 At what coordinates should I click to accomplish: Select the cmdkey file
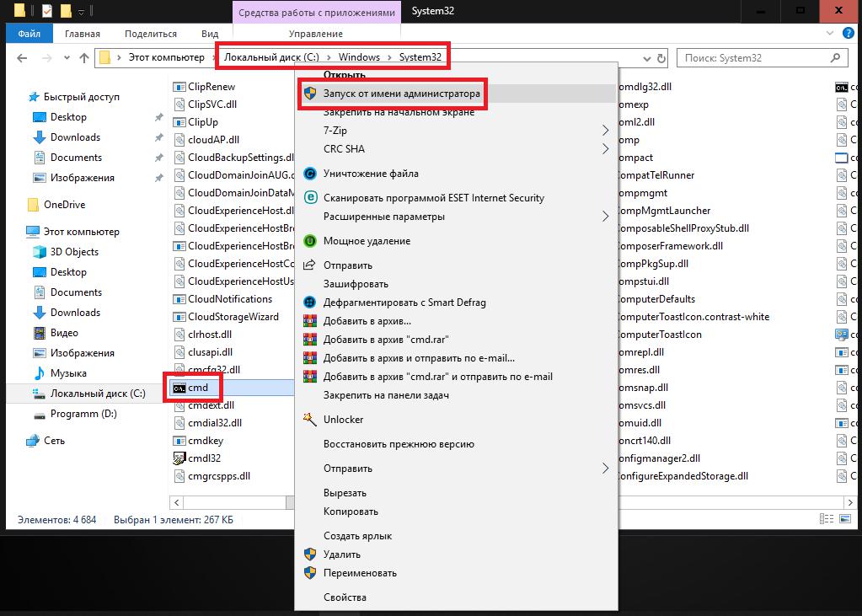click(x=205, y=441)
